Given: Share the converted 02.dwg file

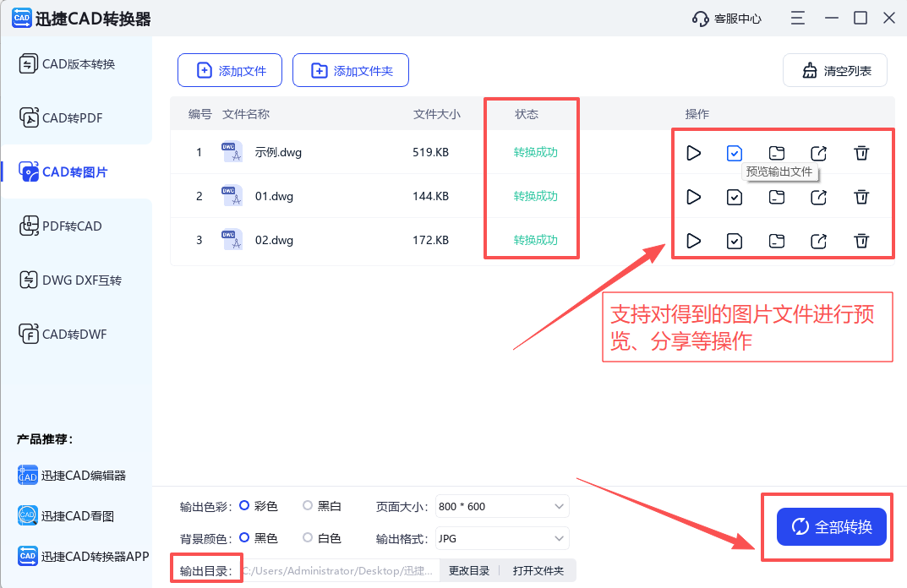Looking at the screenshot, I should (818, 241).
